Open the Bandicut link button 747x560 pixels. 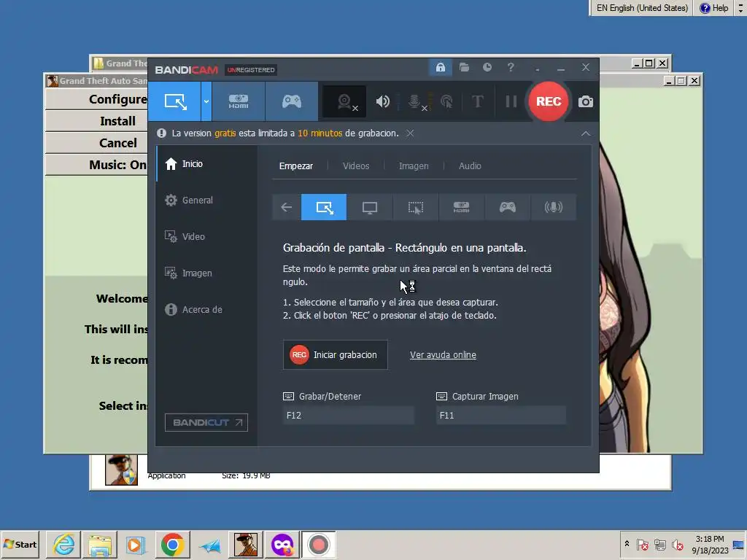click(x=206, y=422)
